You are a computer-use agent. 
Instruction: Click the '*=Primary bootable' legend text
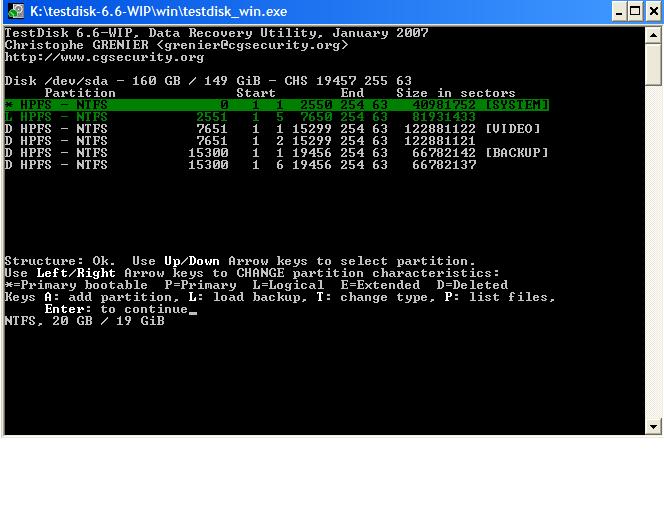tap(76, 285)
